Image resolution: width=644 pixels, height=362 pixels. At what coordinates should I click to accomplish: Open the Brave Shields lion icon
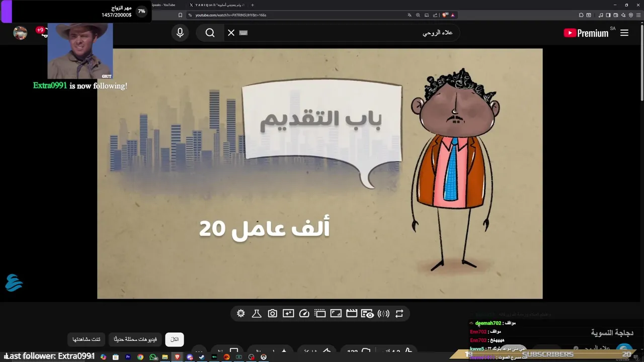445,15
